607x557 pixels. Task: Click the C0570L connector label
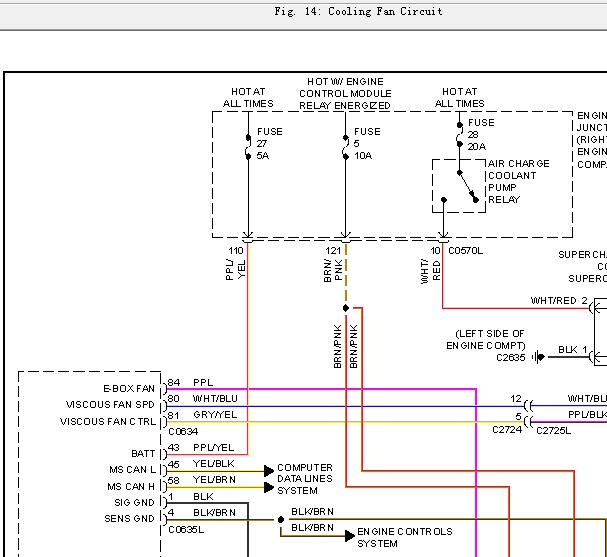(465, 251)
